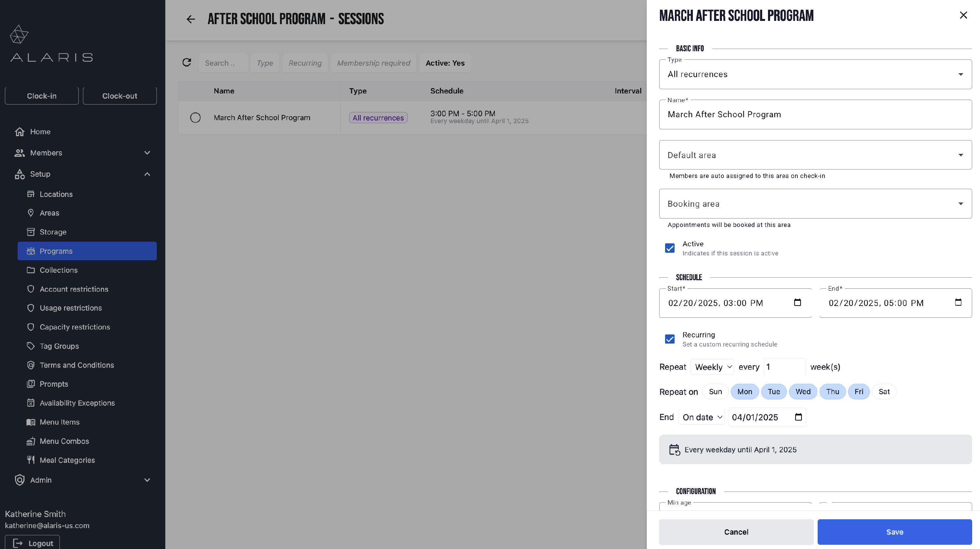
Task: Close the March After School Program panel
Action: (x=963, y=15)
